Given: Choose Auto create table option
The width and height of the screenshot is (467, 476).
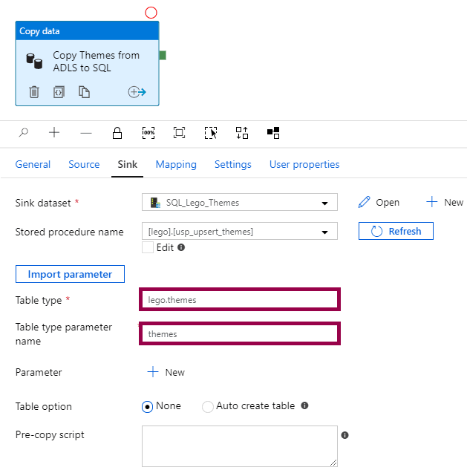Looking at the screenshot, I should pos(208,406).
